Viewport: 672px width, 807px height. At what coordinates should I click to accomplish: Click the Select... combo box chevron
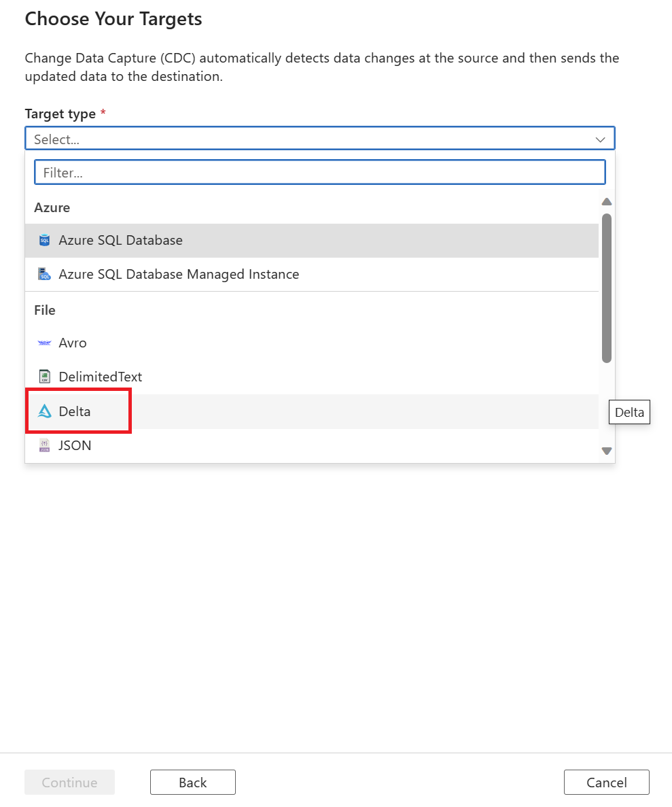(600, 138)
